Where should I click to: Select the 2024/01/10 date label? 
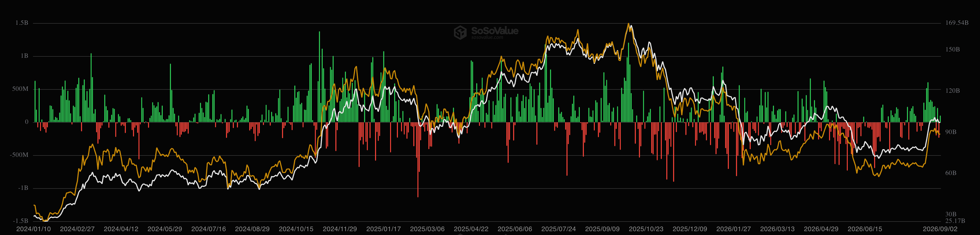click(x=34, y=229)
